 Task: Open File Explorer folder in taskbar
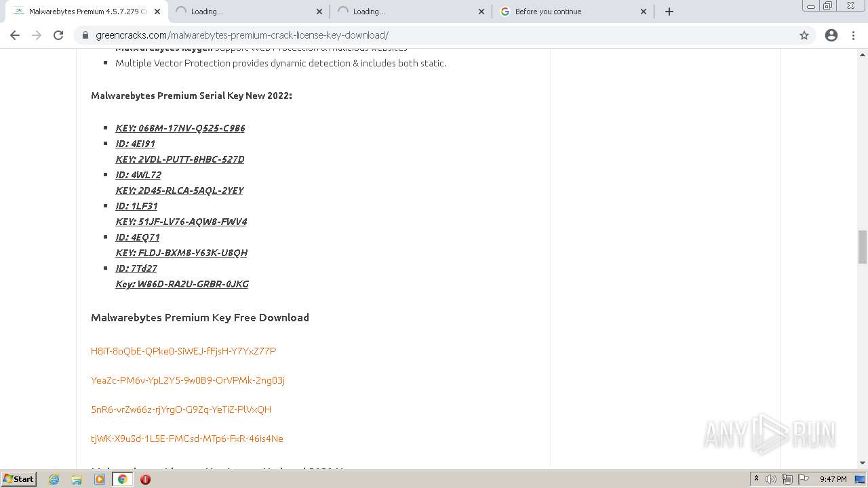coord(77,479)
